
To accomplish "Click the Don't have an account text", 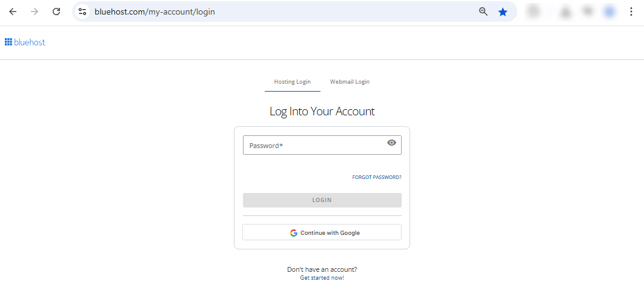I will [x=322, y=269].
